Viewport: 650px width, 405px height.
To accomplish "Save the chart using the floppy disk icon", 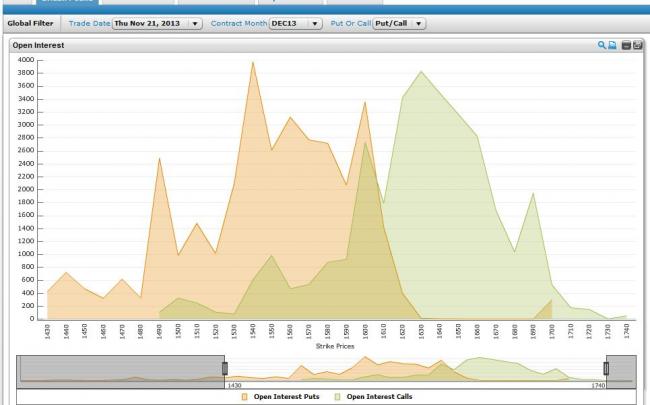I will 637,46.
